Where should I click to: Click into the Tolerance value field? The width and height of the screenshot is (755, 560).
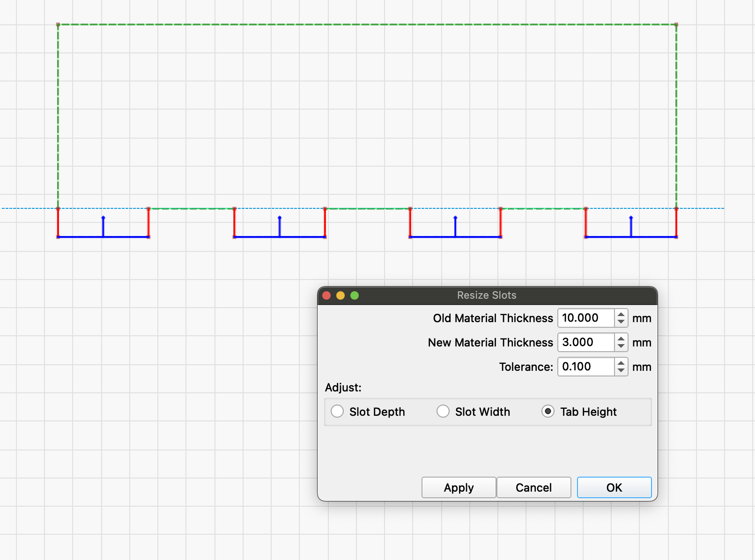tap(585, 367)
